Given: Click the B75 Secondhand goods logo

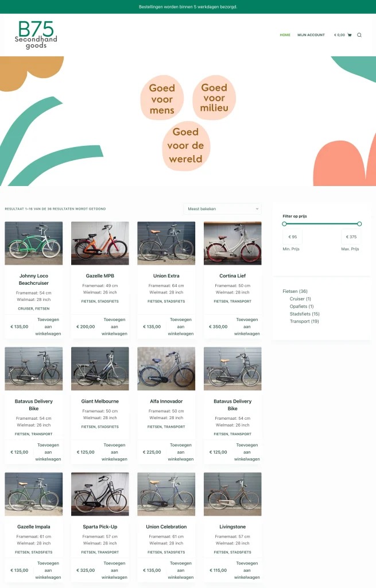Looking at the screenshot, I should pyautogui.click(x=36, y=35).
